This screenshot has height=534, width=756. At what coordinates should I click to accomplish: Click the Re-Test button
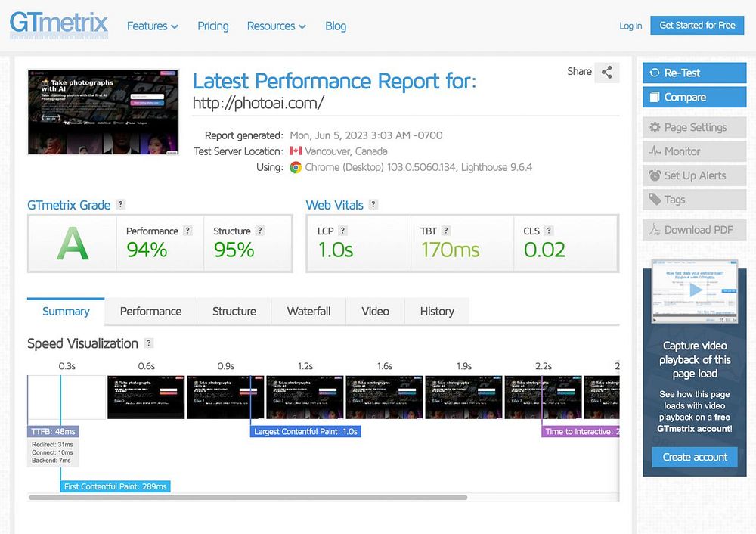tap(694, 73)
